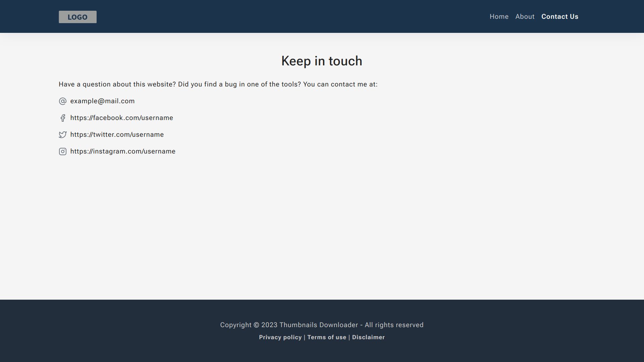
Task: Open the Disclaimer footer link
Action: click(x=368, y=338)
